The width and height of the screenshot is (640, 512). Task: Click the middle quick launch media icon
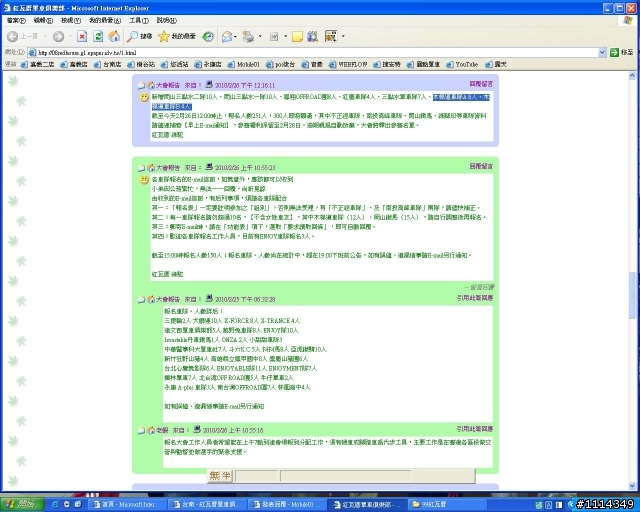(67, 505)
